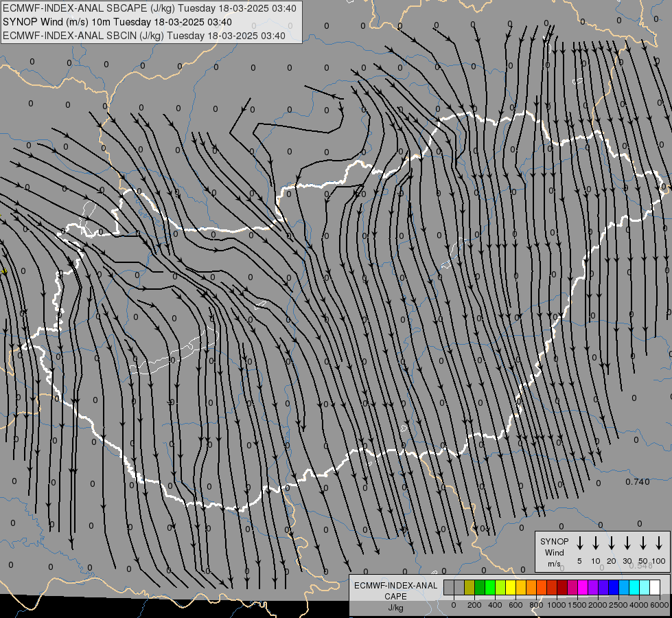
Task: Pick the bright magenta CAPE swatch
Action: click(583, 587)
